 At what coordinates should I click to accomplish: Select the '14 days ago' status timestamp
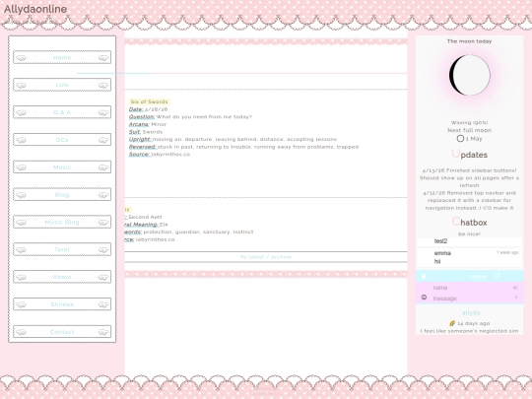coord(474,323)
